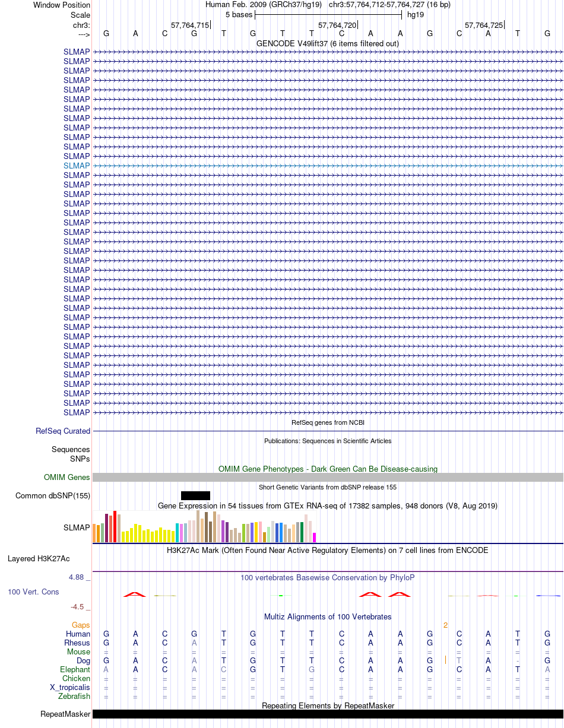The height and width of the screenshot is (728, 564).
Task: Click the hg19 label beside the scale bar
Action: click(415, 15)
